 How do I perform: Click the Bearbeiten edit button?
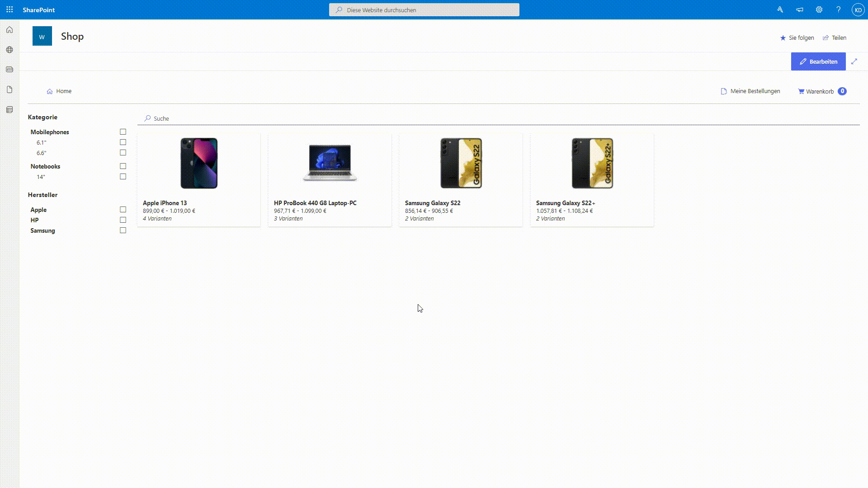tap(818, 61)
